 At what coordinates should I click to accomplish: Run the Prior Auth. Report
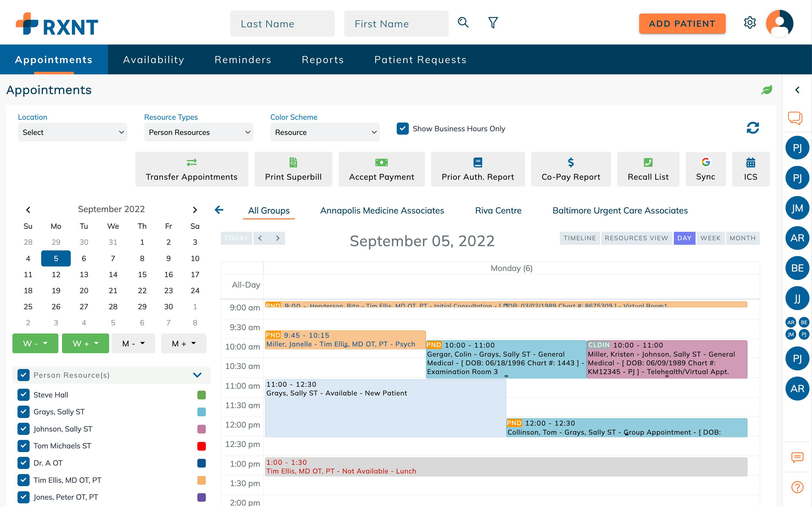(477, 169)
